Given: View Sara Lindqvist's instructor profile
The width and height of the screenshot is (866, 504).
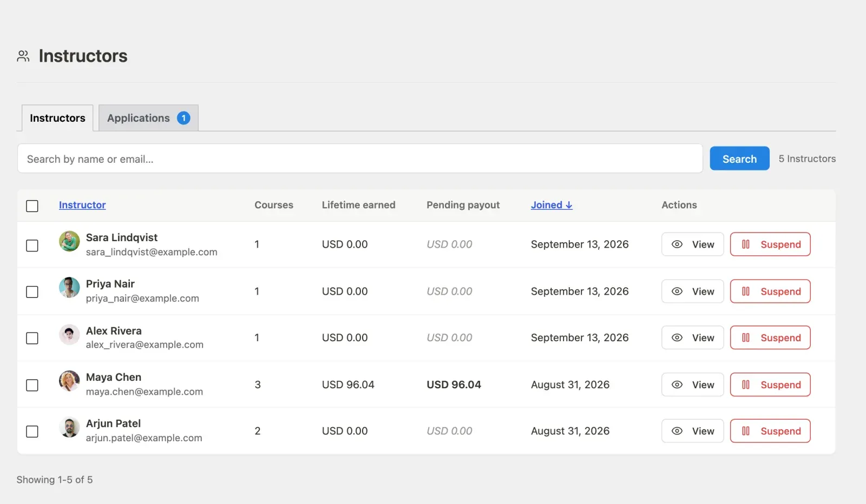Looking at the screenshot, I should tap(692, 244).
